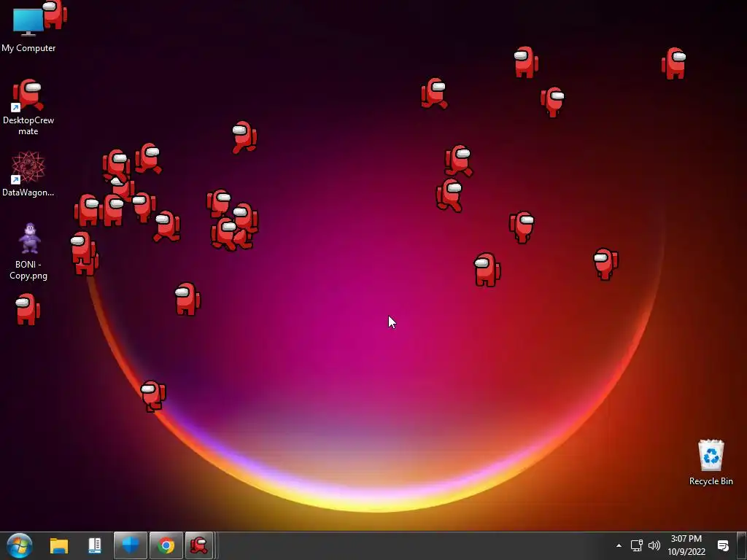
Task: Select the DesktopCrewmate shortcut on the desktop
Action: click(x=28, y=107)
